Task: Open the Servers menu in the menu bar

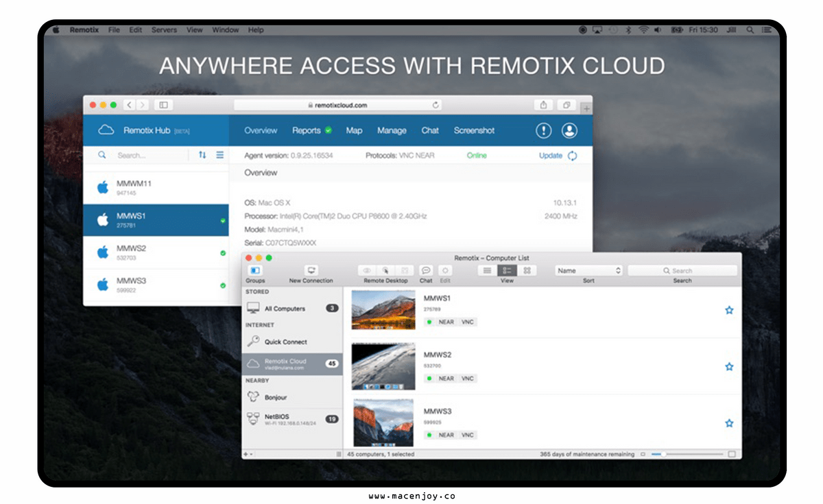Action: coord(164,30)
